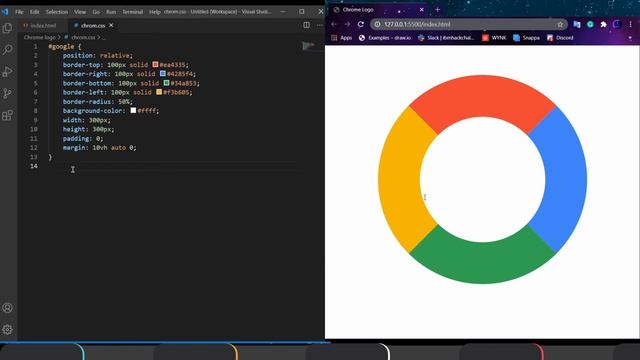Open the Extensions view
This screenshot has height=360, width=640.
tap(7, 116)
